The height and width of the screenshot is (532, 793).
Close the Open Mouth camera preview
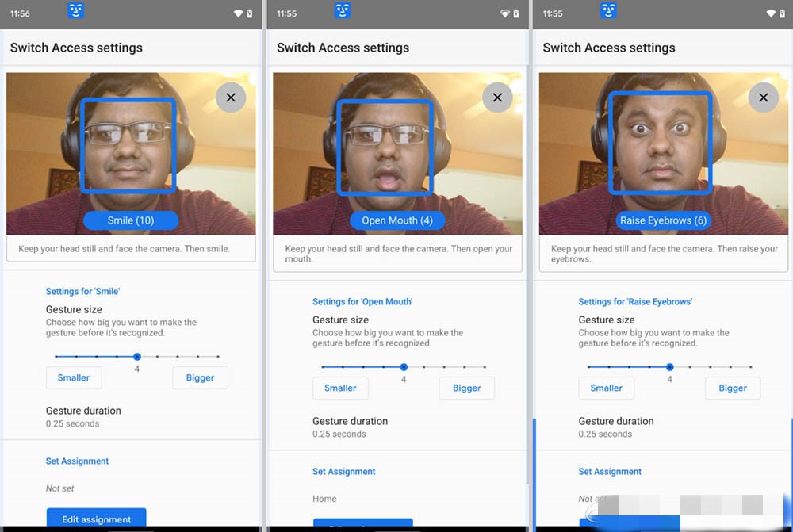click(497, 98)
